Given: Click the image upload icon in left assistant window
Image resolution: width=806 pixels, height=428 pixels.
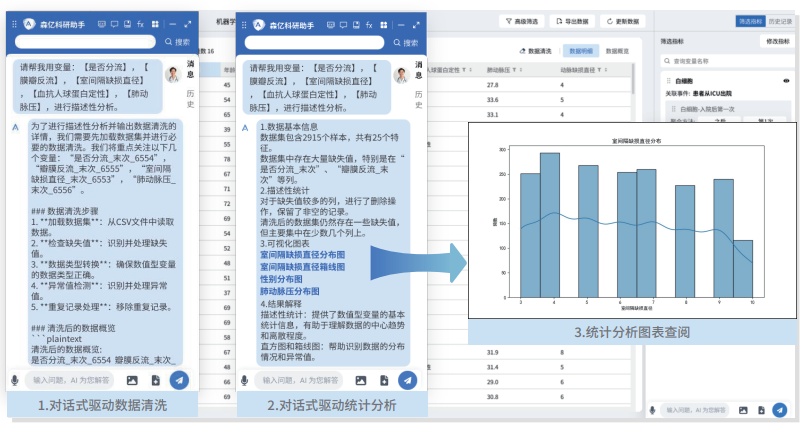Looking at the screenshot, I should click(132, 380).
